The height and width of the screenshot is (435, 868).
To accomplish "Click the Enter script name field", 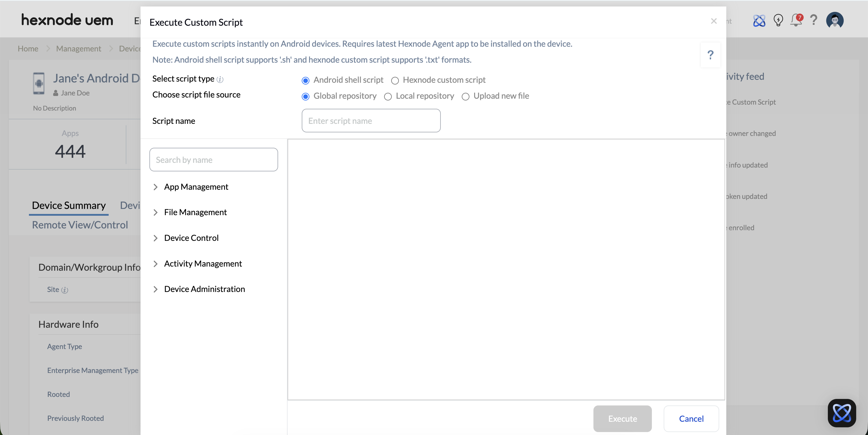I will click(371, 121).
